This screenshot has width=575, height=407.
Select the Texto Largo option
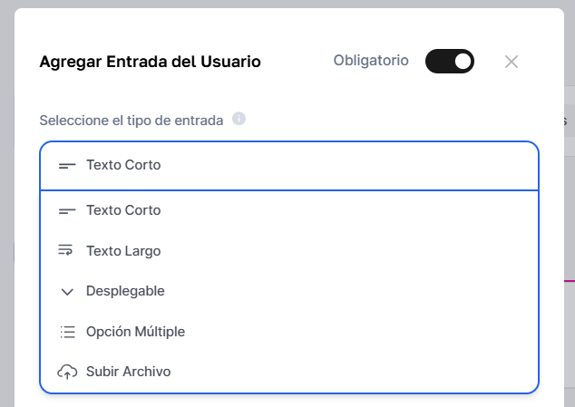click(x=289, y=251)
